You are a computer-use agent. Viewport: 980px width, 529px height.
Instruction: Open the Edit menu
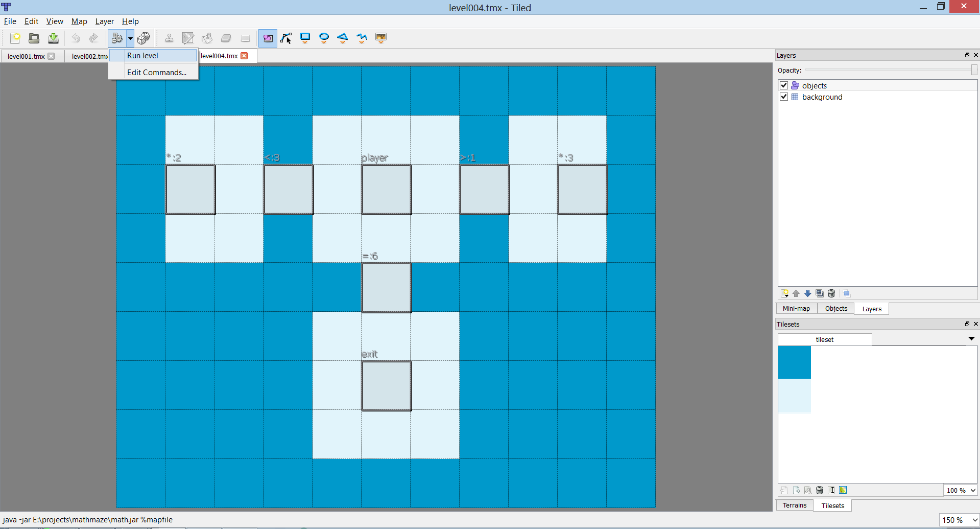coord(31,21)
